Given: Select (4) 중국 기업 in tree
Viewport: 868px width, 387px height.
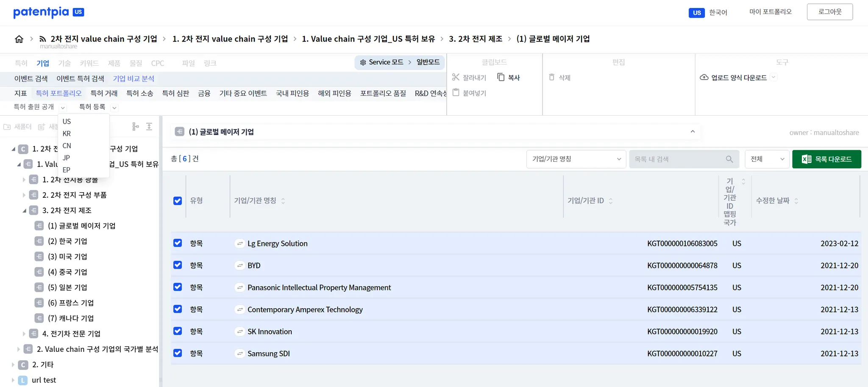Looking at the screenshot, I should (67, 272).
